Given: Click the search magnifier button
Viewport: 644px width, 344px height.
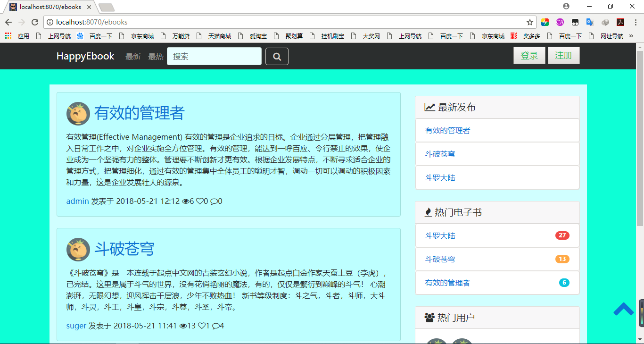Looking at the screenshot, I should [x=277, y=57].
